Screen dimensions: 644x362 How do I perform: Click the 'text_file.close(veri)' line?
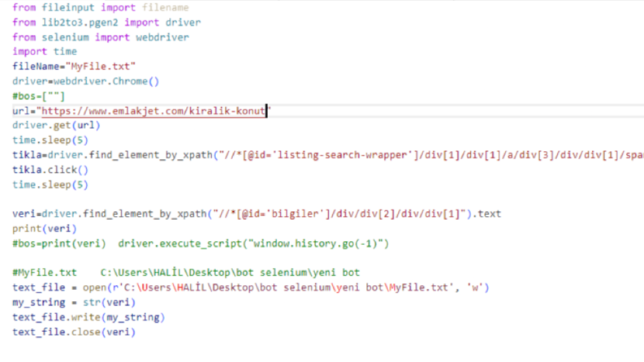(x=74, y=332)
